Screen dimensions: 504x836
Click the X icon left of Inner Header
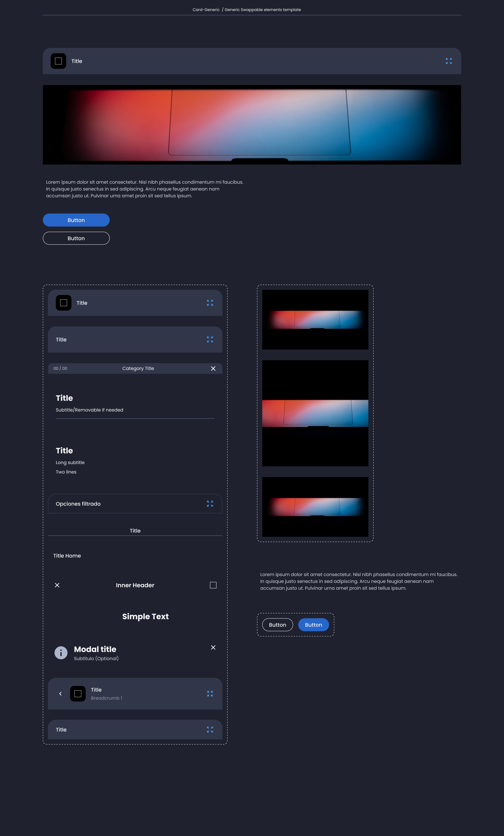(57, 585)
